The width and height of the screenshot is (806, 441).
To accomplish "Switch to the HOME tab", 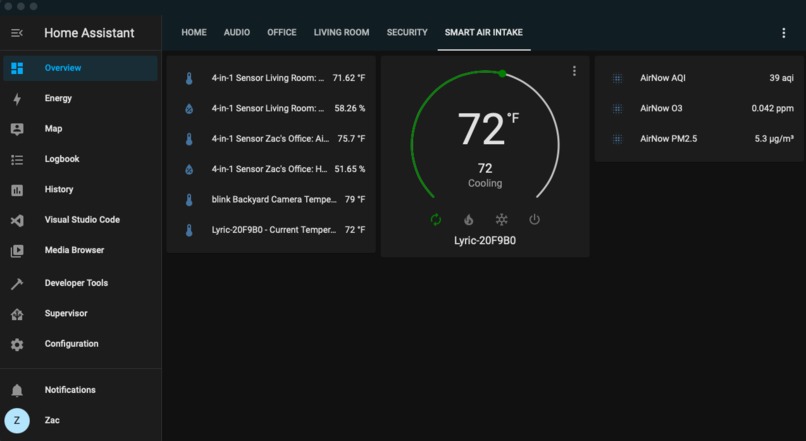I will tap(194, 32).
